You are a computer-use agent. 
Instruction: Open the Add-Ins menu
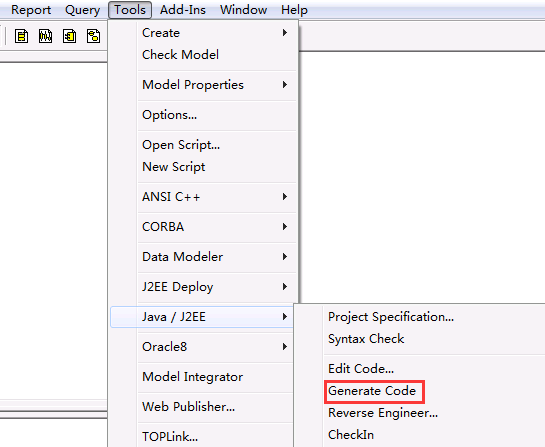(x=183, y=10)
